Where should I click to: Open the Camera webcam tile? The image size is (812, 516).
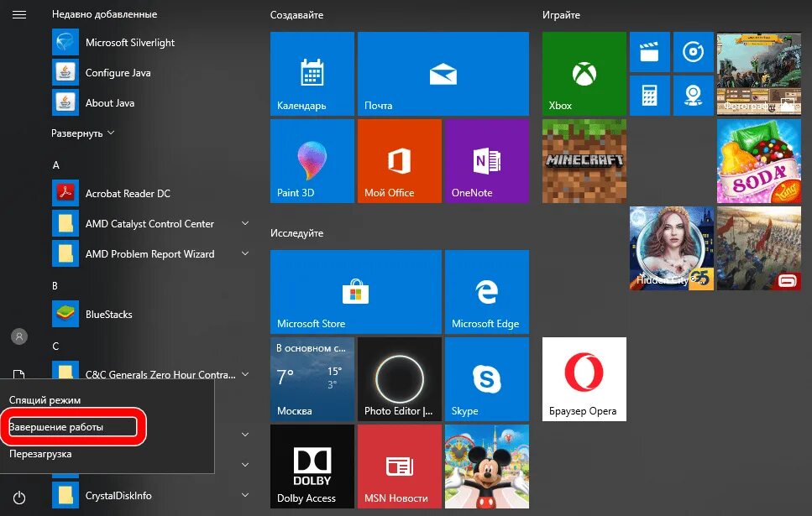coord(694,96)
